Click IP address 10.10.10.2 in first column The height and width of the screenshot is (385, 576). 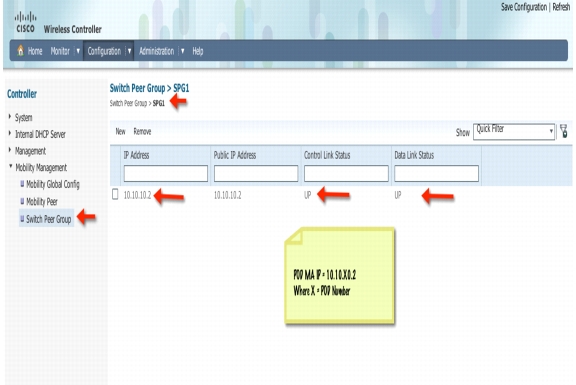pos(137,195)
